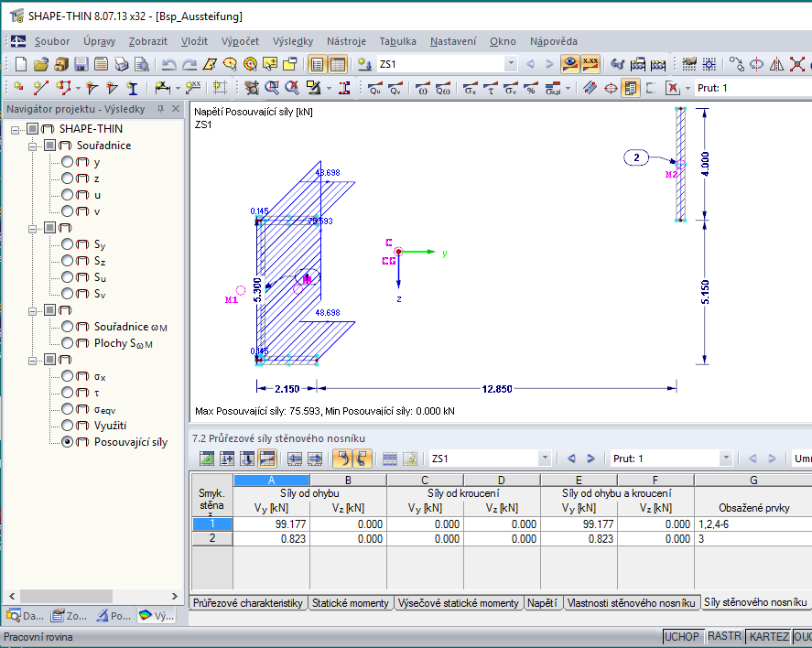Select the σx radio button in navigator
The image size is (812, 648).
click(x=68, y=376)
